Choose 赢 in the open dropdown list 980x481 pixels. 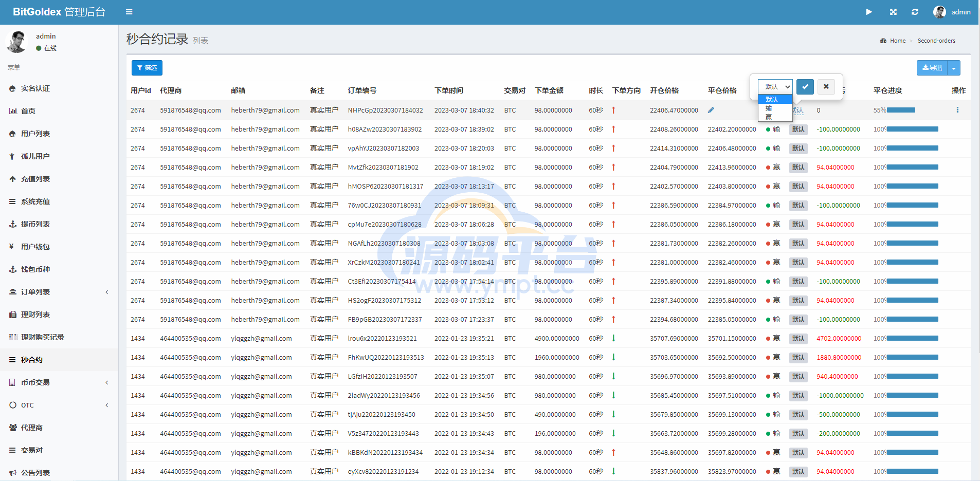(x=775, y=117)
